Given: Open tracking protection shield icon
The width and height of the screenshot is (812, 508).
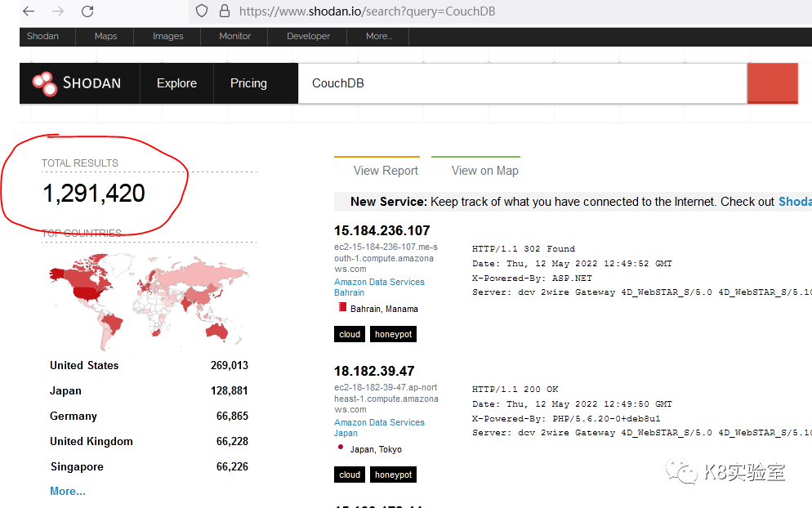Looking at the screenshot, I should (202, 11).
